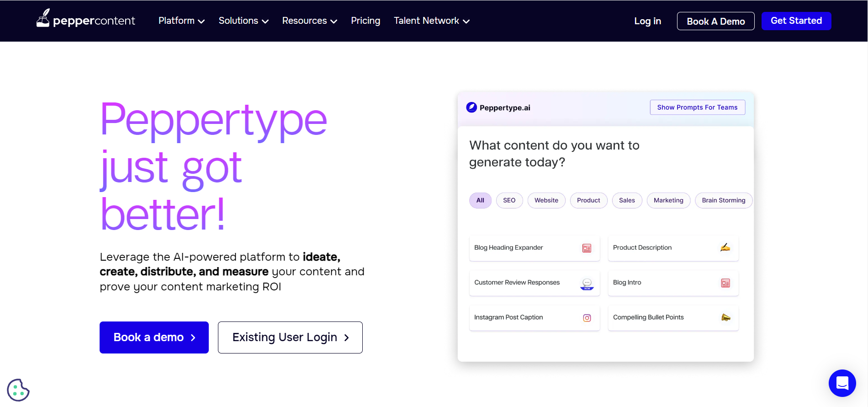The width and height of the screenshot is (868, 407).
Task: Click the Compelling Bullet Points megaphone icon
Action: [x=725, y=317]
